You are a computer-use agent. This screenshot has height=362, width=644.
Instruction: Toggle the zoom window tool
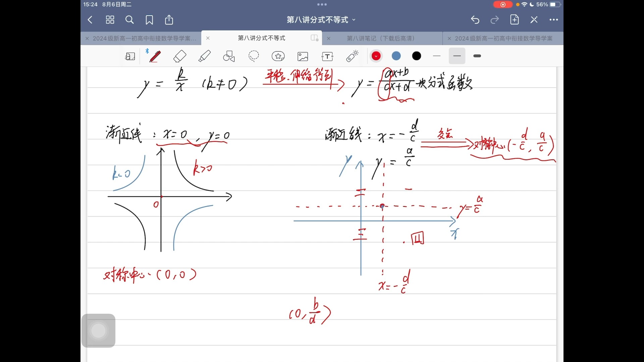(130, 56)
